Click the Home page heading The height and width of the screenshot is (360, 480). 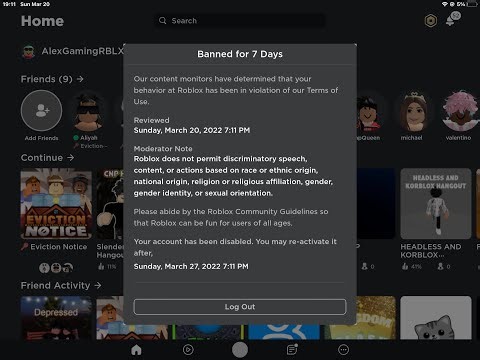tap(42, 21)
